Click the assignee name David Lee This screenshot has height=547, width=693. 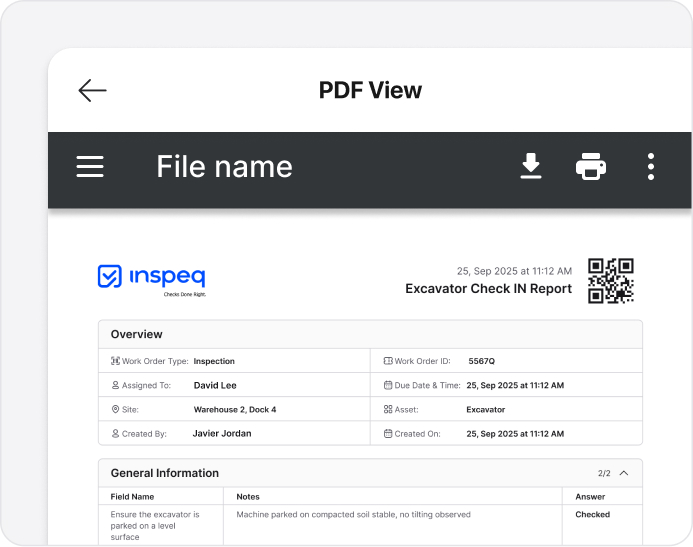pos(215,385)
